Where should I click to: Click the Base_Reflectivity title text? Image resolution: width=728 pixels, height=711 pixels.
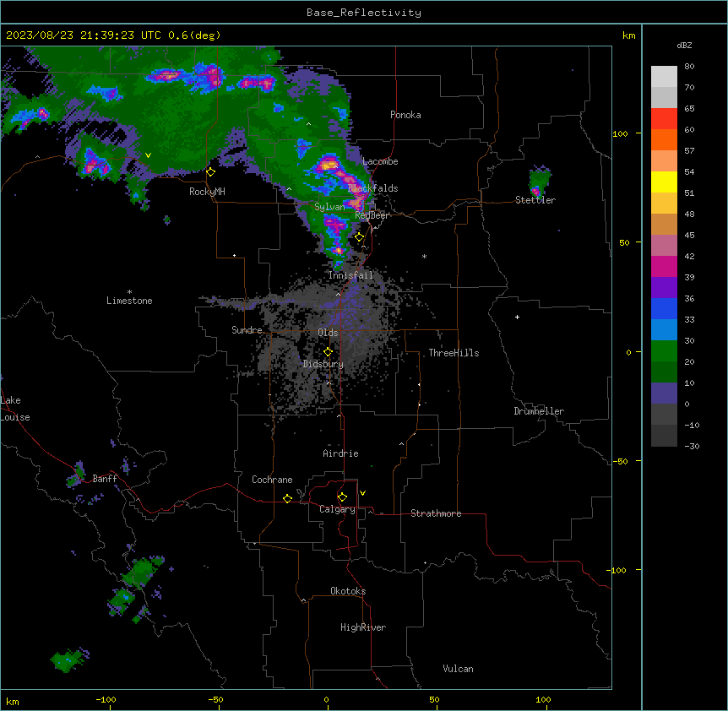[x=364, y=13]
